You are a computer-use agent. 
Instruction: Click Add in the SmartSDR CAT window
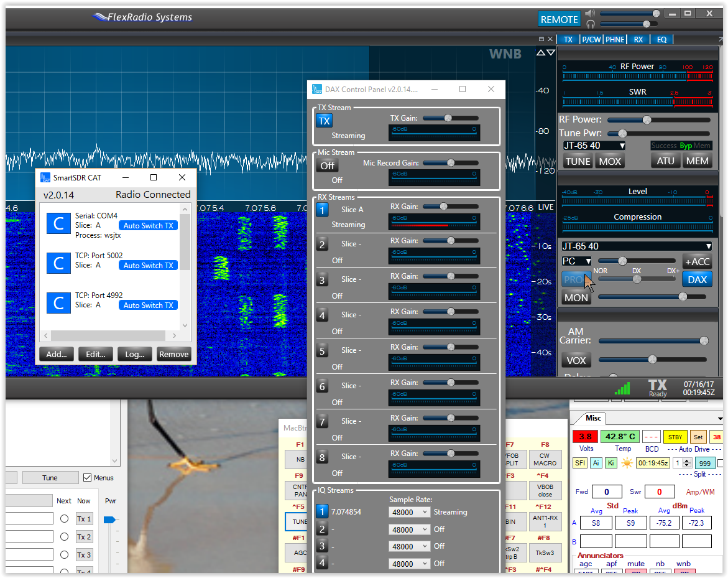point(56,354)
